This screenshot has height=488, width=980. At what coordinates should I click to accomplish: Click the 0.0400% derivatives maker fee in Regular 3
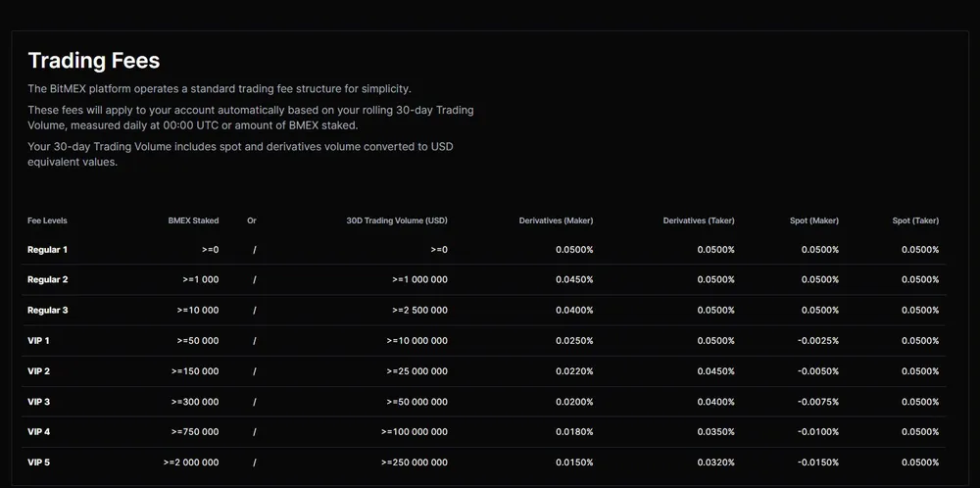[574, 310]
